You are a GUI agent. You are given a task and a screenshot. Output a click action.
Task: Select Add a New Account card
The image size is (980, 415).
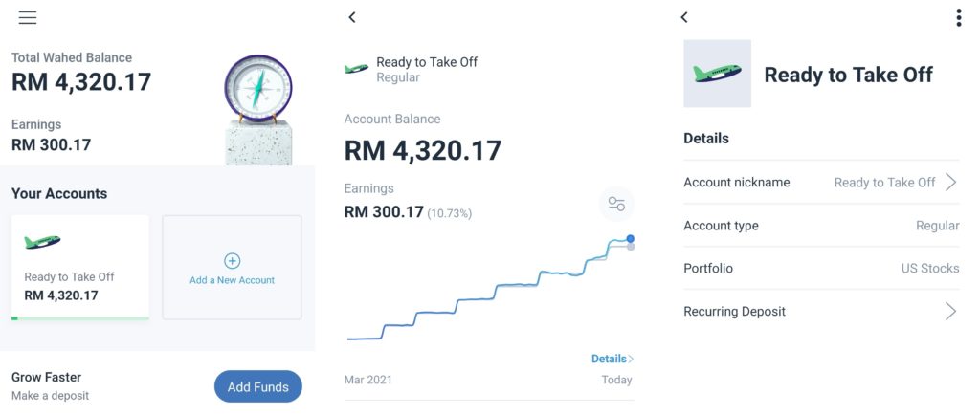(232, 268)
